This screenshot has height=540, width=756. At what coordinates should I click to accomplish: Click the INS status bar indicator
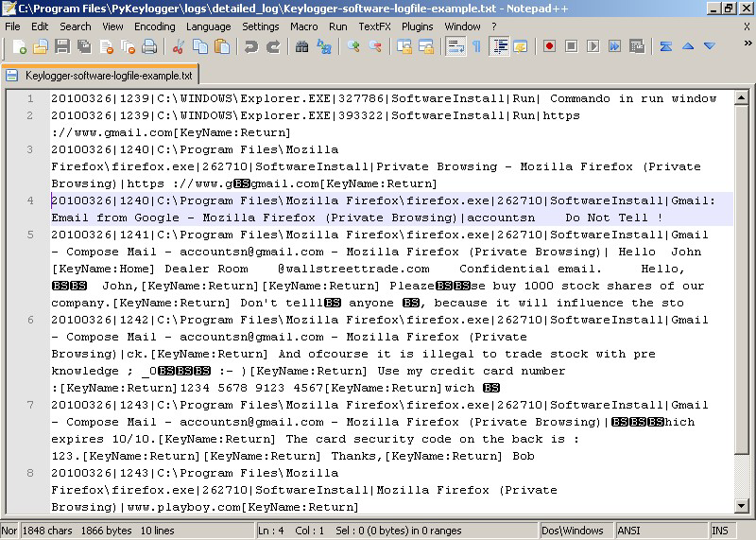click(x=720, y=531)
